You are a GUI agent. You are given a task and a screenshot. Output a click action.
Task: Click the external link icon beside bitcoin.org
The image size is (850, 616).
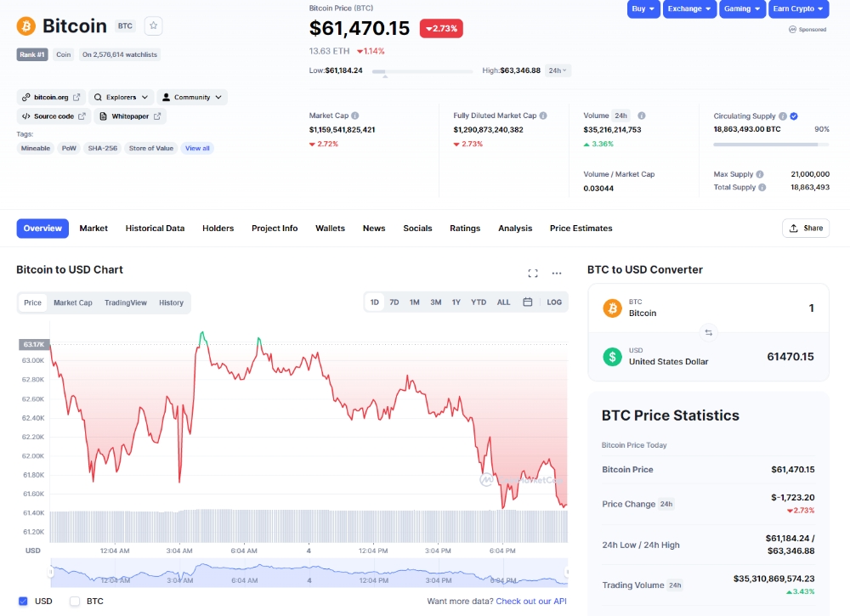tap(76, 97)
